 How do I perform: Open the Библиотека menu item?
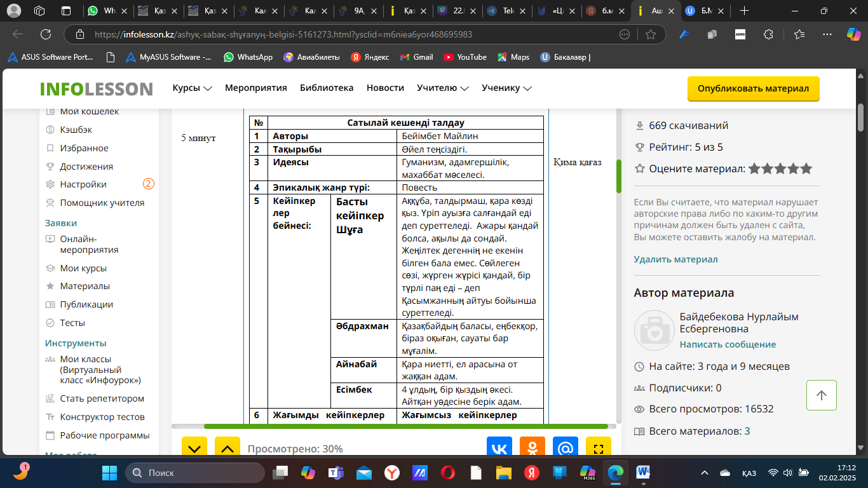[327, 88]
